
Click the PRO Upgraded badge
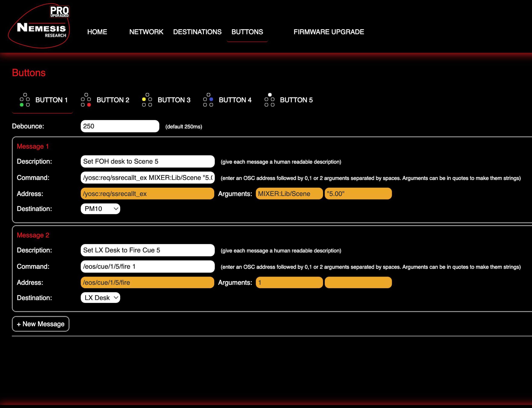[60, 12]
